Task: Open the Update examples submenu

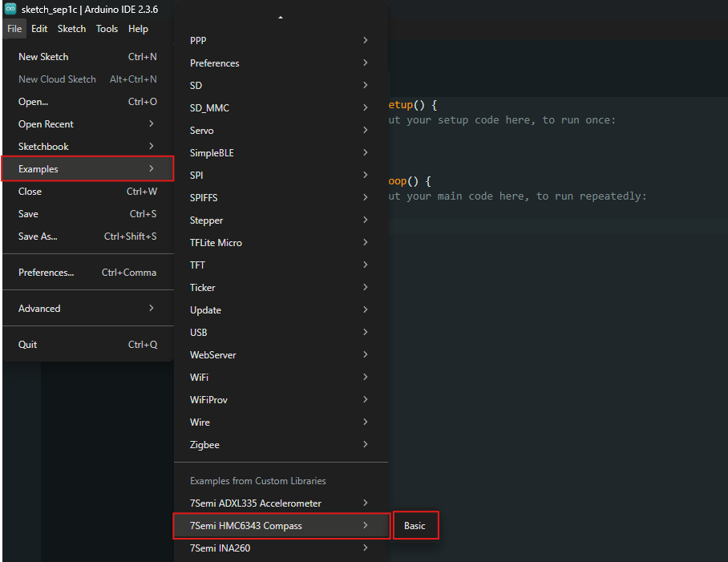Action: tap(281, 310)
